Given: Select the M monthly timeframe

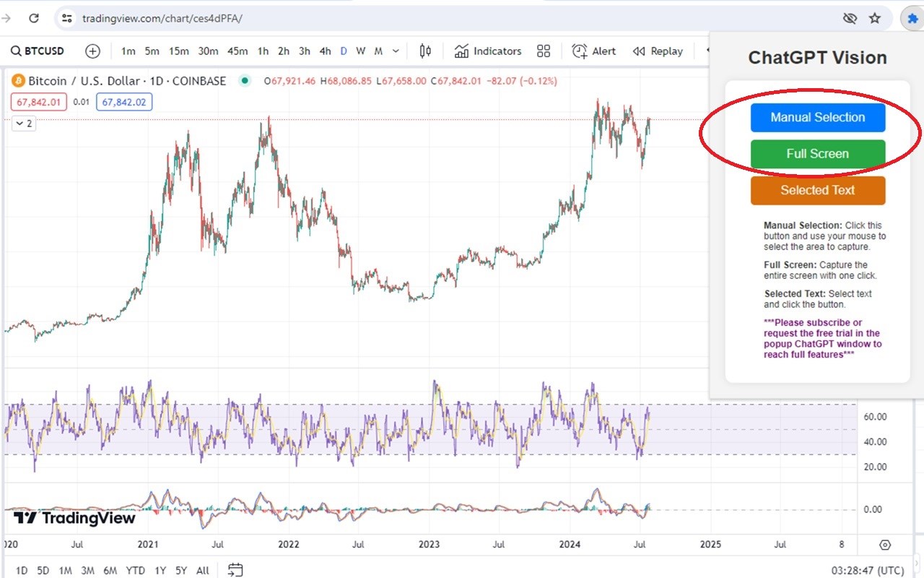Looking at the screenshot, I should click(378, 51).
